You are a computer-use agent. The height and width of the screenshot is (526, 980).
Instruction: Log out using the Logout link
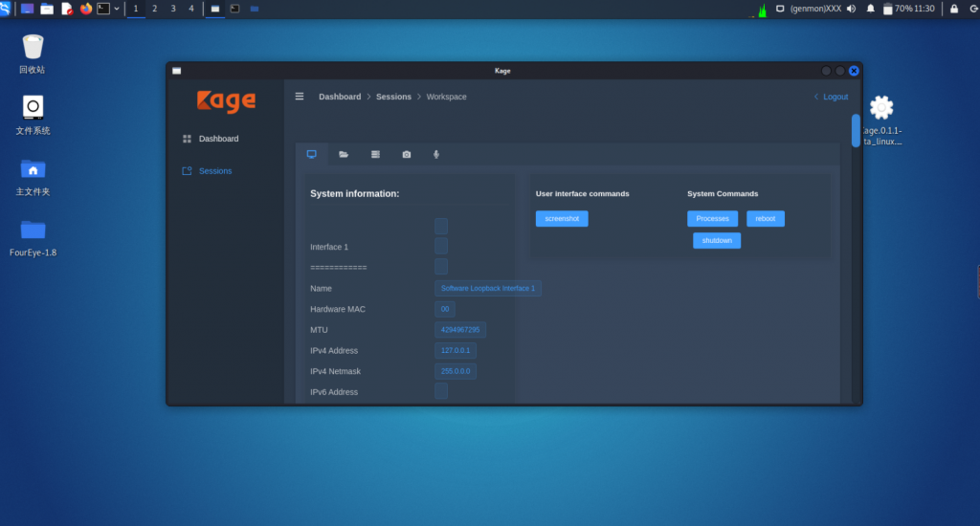tap(832, 97)
